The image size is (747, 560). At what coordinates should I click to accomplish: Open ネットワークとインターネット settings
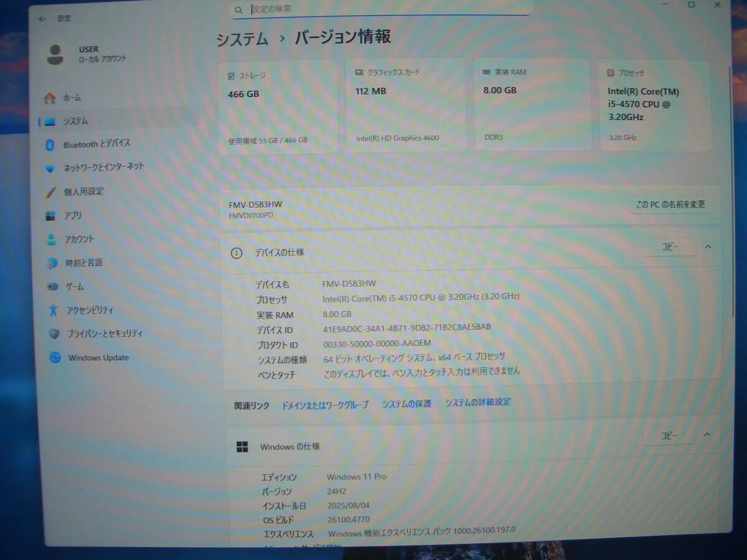point(104,167)
